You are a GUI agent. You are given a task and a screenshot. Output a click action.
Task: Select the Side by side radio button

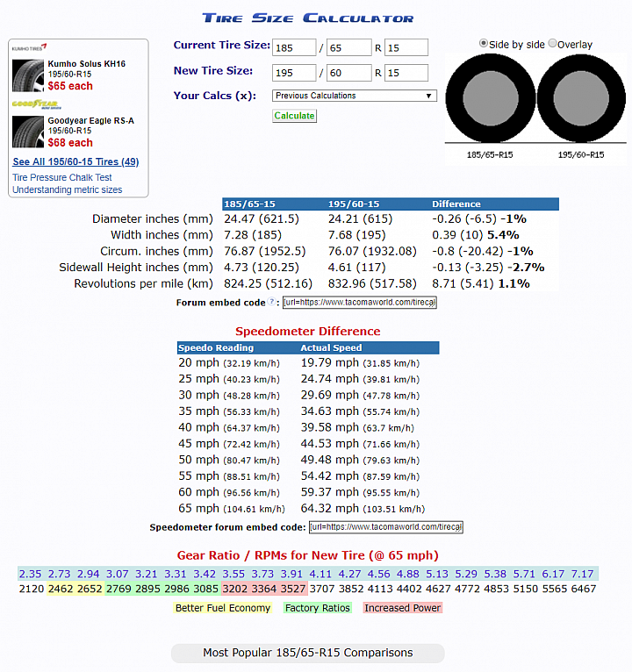click(484, 43)
